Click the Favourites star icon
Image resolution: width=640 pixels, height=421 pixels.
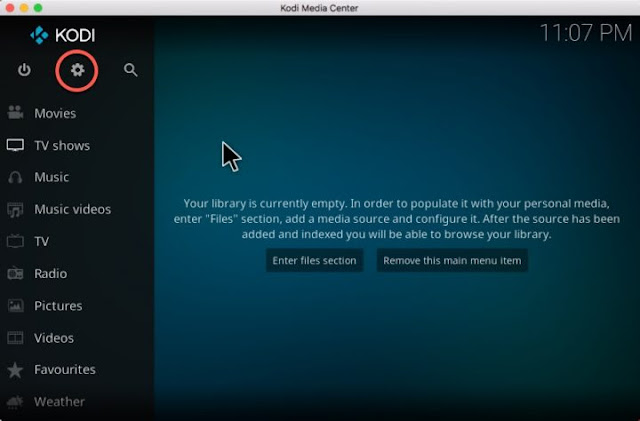pos(15,370)
